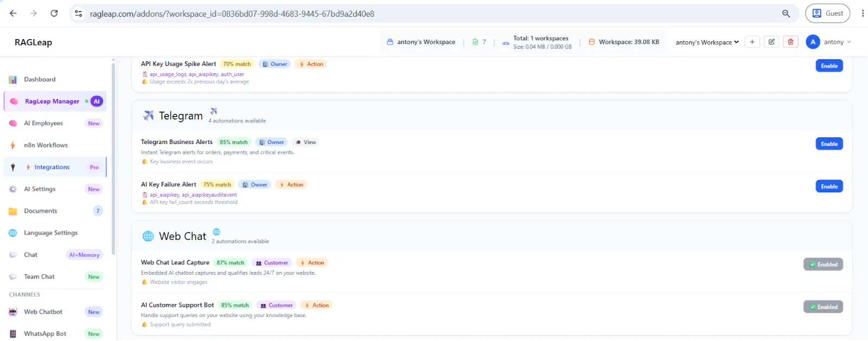Click the Web Chatbot robot icon

tap(13, 312)
